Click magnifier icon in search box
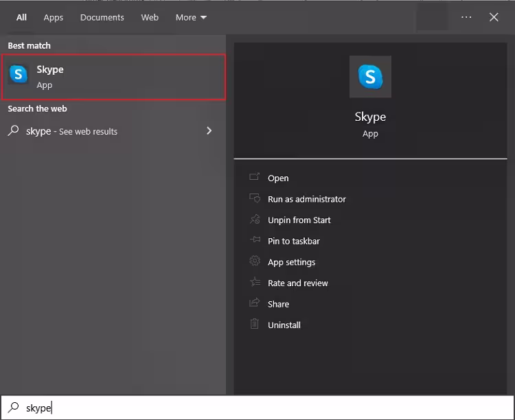This screenshot has width=515, height=420. pos(14,407)
